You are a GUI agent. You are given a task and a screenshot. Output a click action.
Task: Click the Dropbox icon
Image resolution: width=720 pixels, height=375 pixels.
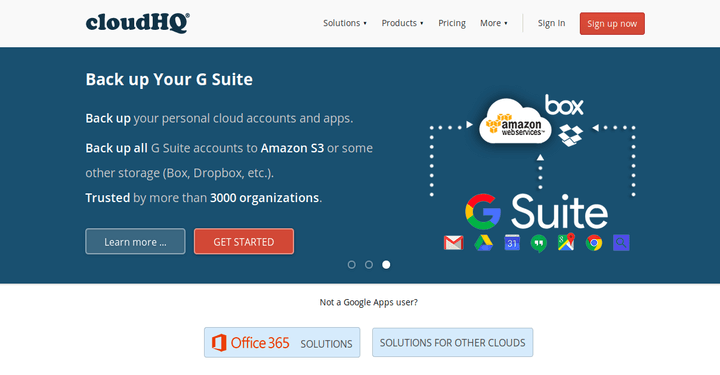coord(570,135)
